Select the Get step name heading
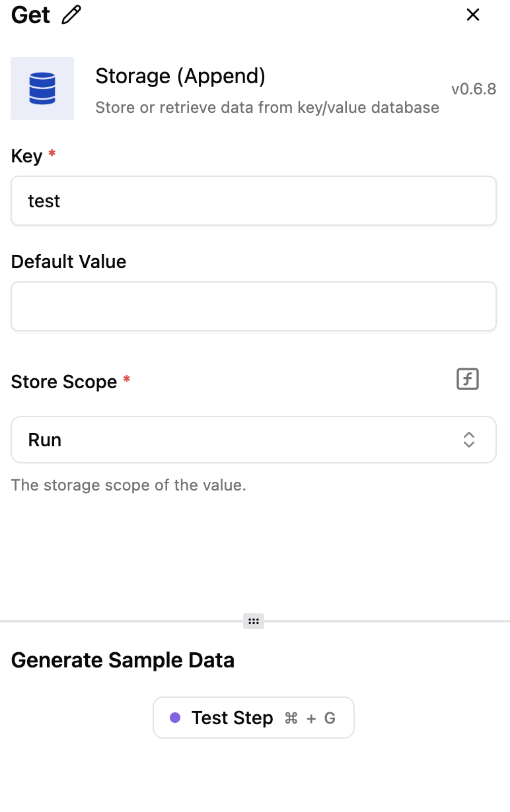This screenshot has width=510, height=812. click(30, 15)
